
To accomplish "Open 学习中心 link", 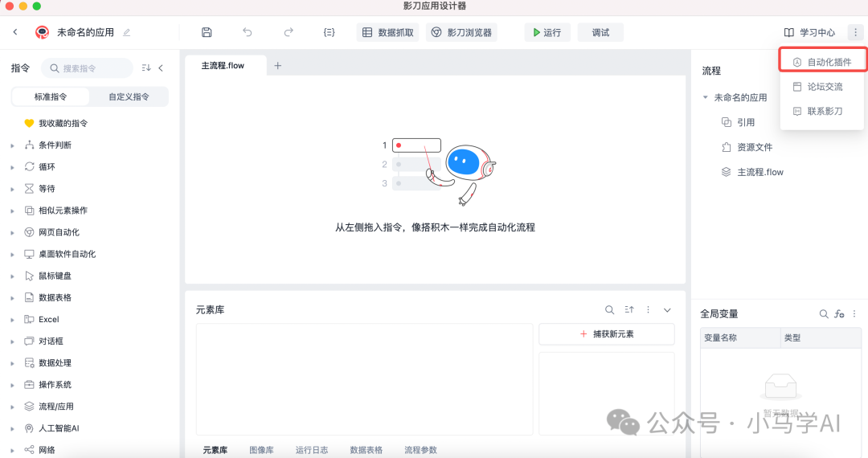I will tap(809, 33).
